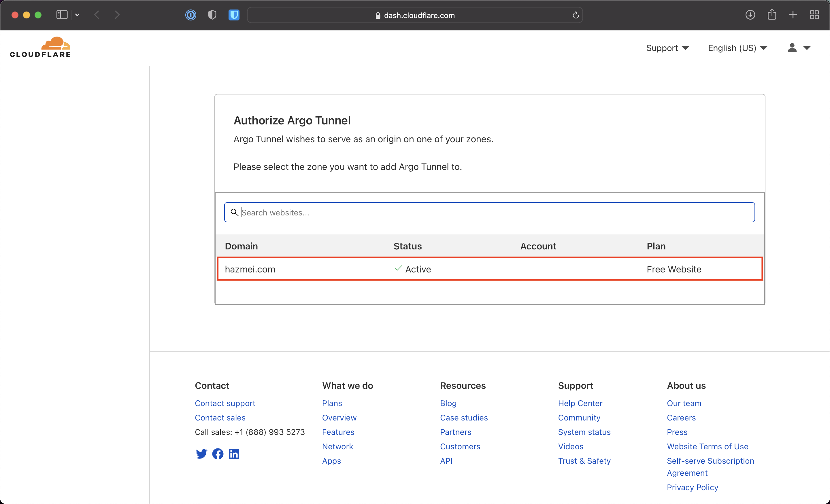Expand the Support dropdown menu
The image size is (830, 504).
click(x=667, y=48)
